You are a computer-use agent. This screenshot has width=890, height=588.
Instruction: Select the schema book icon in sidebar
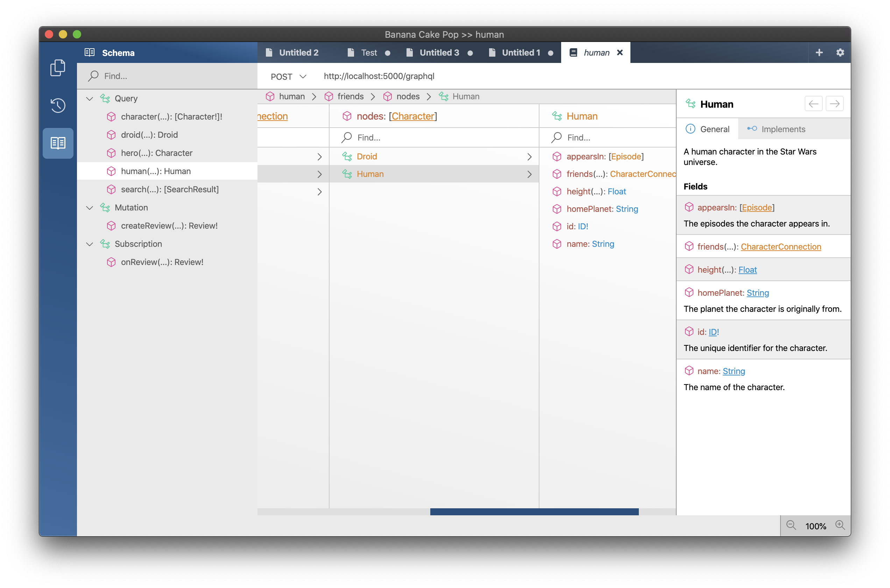pos(58,143)
